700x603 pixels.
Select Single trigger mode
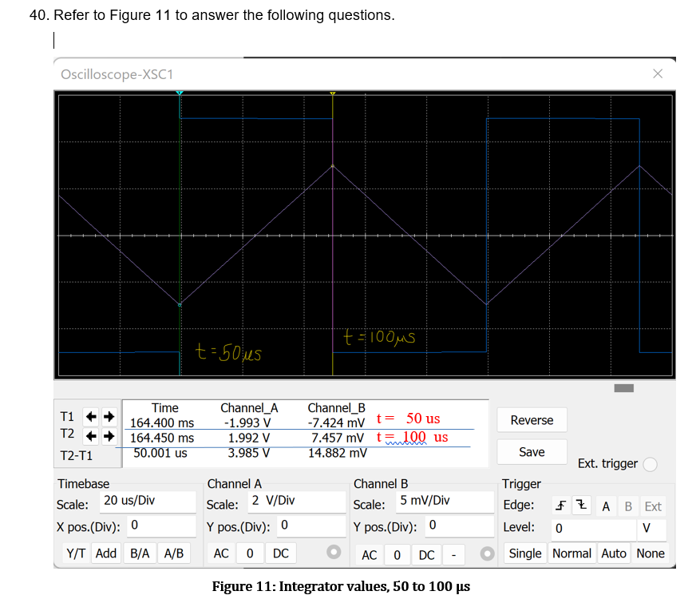click(x=526, y=553)
